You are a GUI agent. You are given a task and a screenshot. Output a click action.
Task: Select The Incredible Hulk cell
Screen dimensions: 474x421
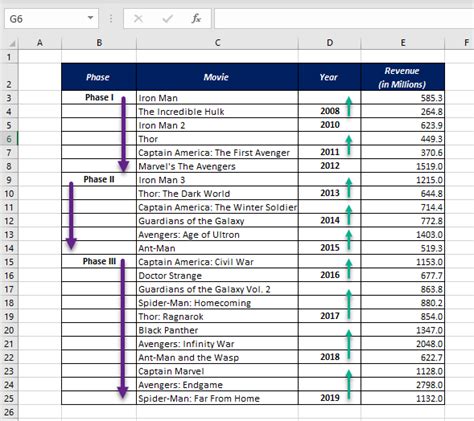217,111
